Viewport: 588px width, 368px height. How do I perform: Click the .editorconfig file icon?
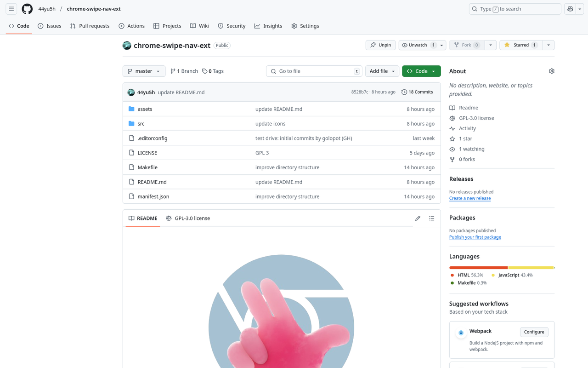click(131, 138)
